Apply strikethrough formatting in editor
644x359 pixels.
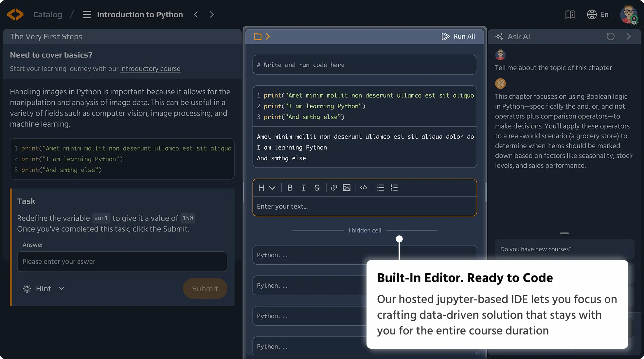pyautogui.click(x=317, y=188)
